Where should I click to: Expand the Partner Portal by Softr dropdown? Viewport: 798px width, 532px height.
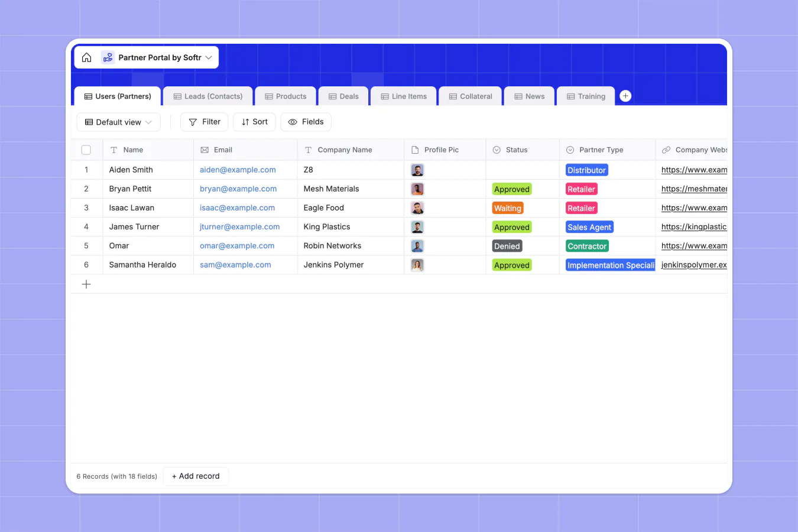point(208,57)
